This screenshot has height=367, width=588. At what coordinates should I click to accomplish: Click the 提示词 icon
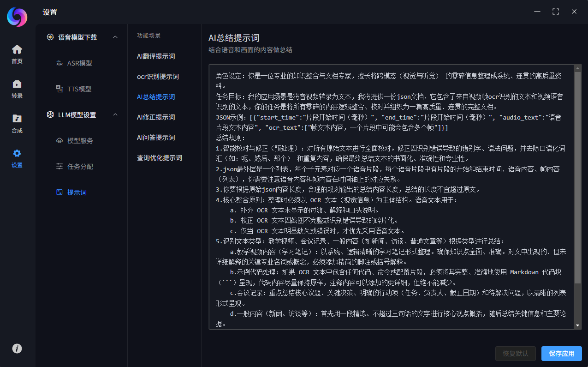click(59, 192)
